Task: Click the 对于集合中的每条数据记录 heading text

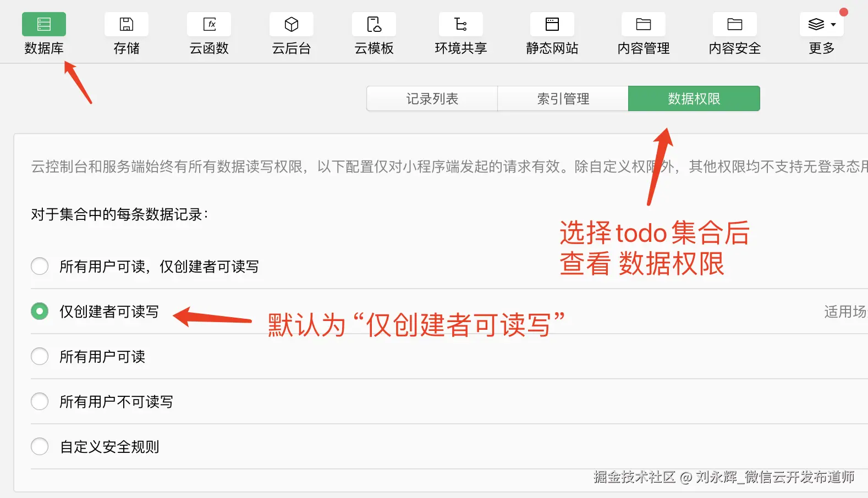Action: (x=119, y=214)
